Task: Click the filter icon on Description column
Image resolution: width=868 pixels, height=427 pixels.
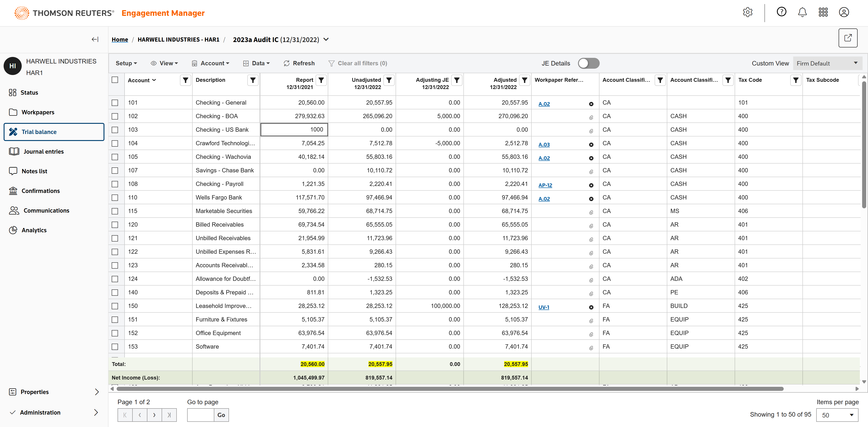Action: pos(253,80)
